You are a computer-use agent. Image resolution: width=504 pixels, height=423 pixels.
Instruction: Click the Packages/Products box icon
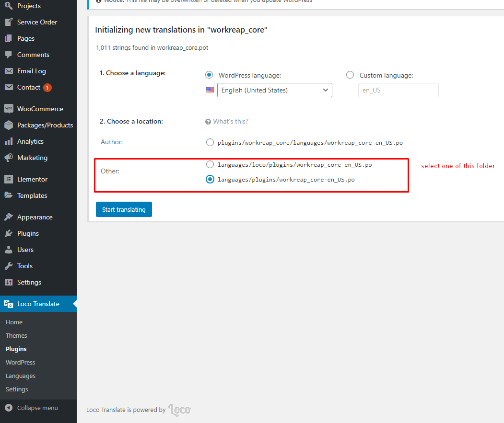[x=9, y=125]
